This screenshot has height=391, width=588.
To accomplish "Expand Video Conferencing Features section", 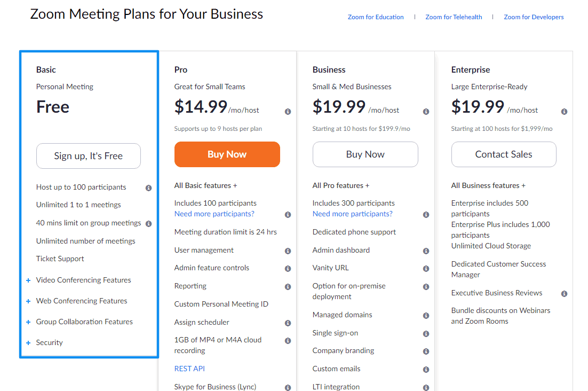I will 28,280.
